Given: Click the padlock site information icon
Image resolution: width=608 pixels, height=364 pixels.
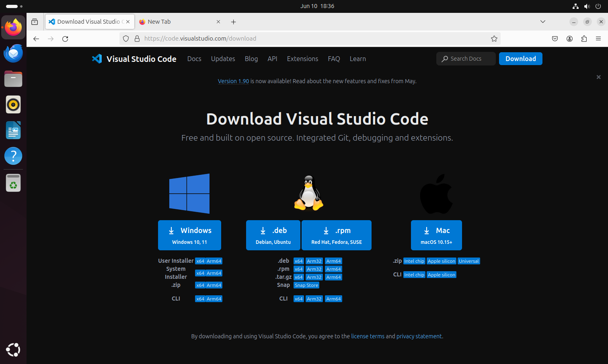Looking at the screenshot, I should [x=137, y=39].
